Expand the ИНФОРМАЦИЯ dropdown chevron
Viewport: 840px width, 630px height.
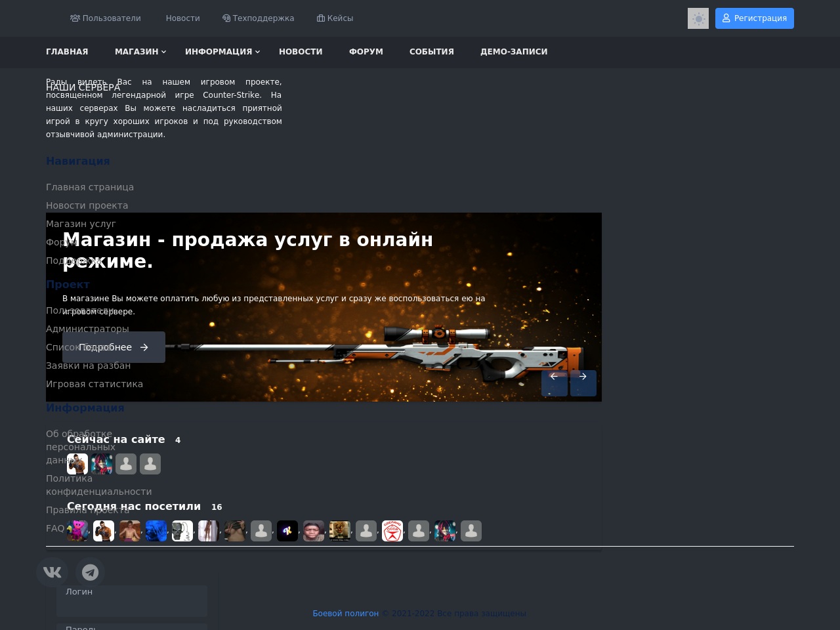click(258, 52)
